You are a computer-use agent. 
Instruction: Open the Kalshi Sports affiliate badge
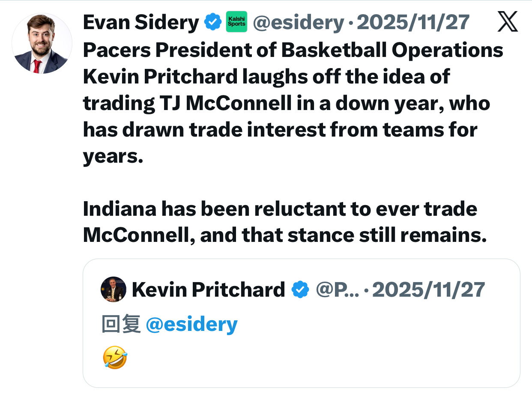(236, 22)
